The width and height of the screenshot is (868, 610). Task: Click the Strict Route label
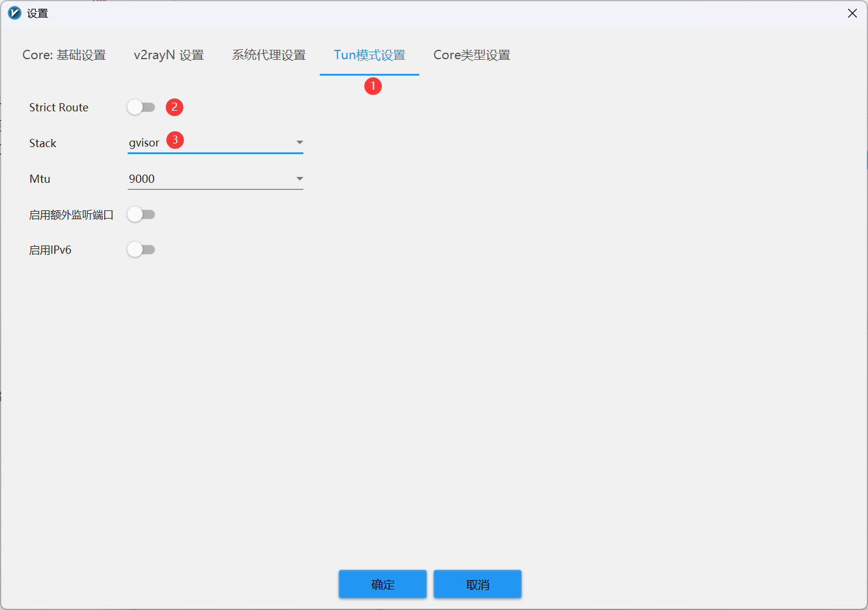pyautogui.click(x=59, y=107)
